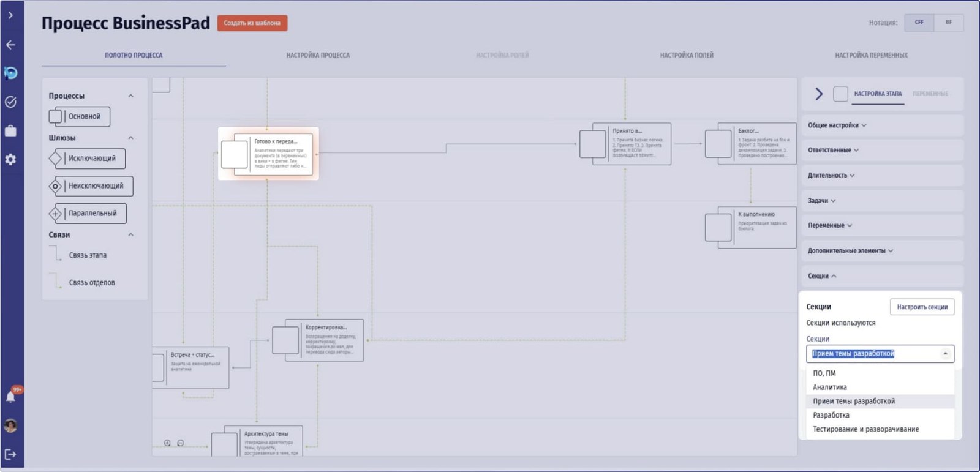Image resolution: width=980 pixels, height=472 pixels.
Task: Expand the Дополнительные элементы section
Action: click(883, 250)
